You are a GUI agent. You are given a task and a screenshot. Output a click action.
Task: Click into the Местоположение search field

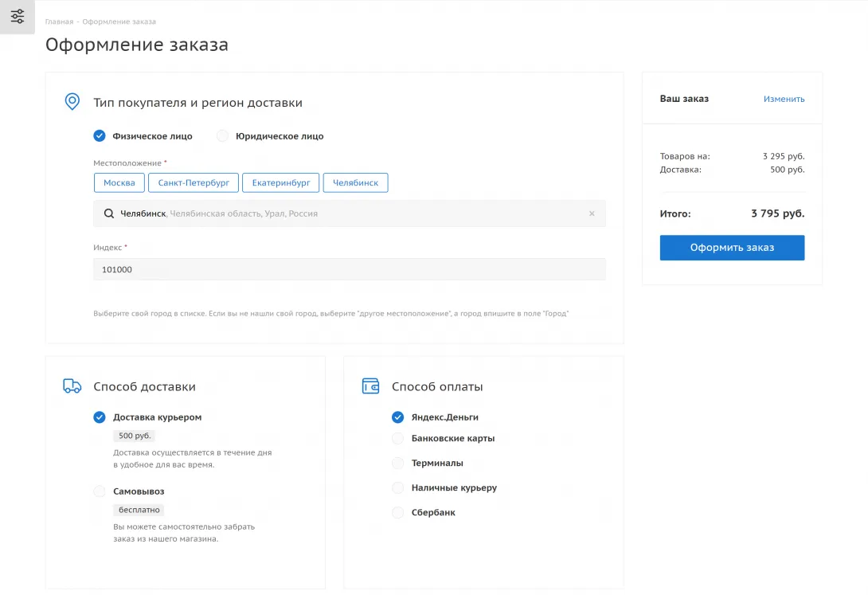(x=350, y=213)
